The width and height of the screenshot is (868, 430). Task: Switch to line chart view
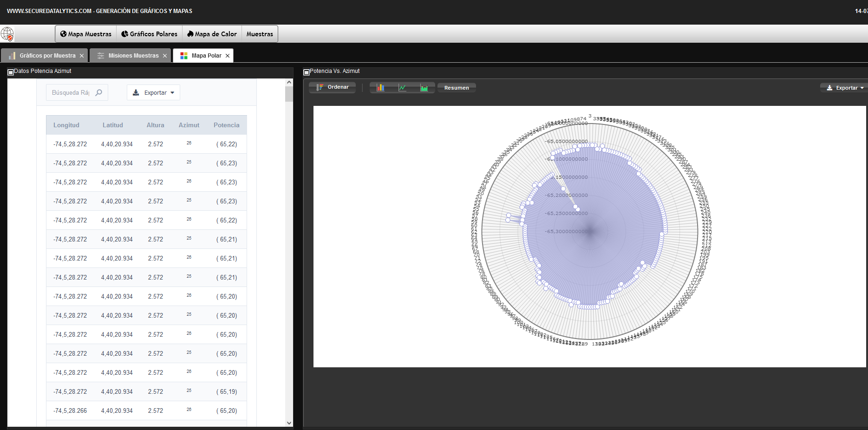(402, 87)
